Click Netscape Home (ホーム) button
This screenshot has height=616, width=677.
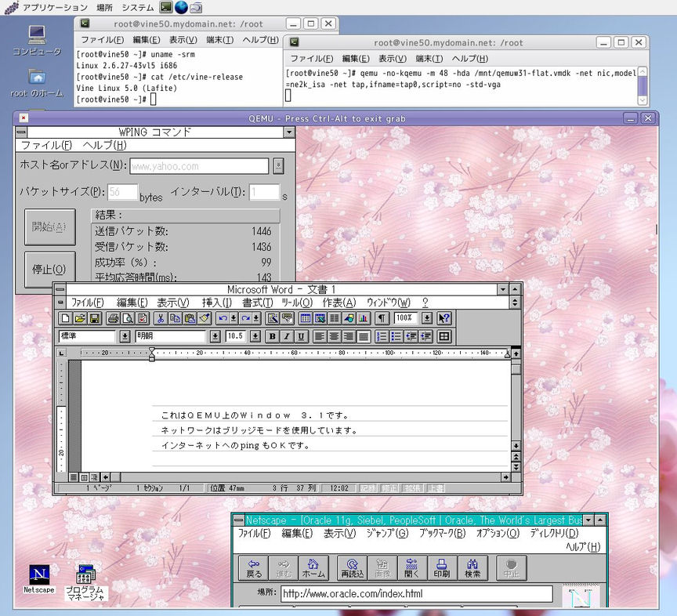[x=313, y=568]
